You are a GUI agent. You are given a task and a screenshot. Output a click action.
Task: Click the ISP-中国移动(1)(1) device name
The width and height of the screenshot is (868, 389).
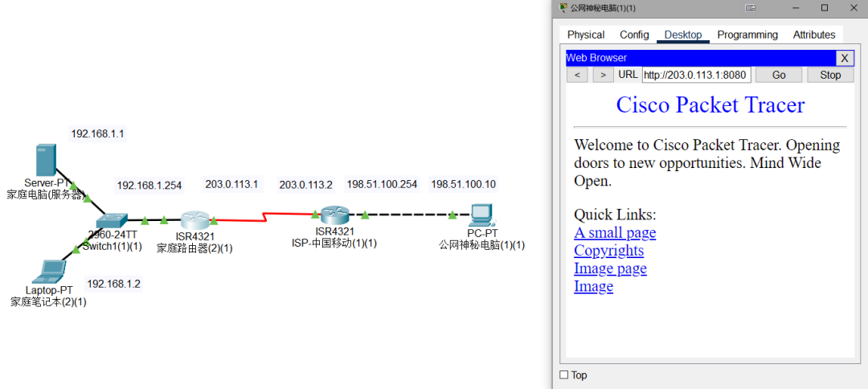334,243
